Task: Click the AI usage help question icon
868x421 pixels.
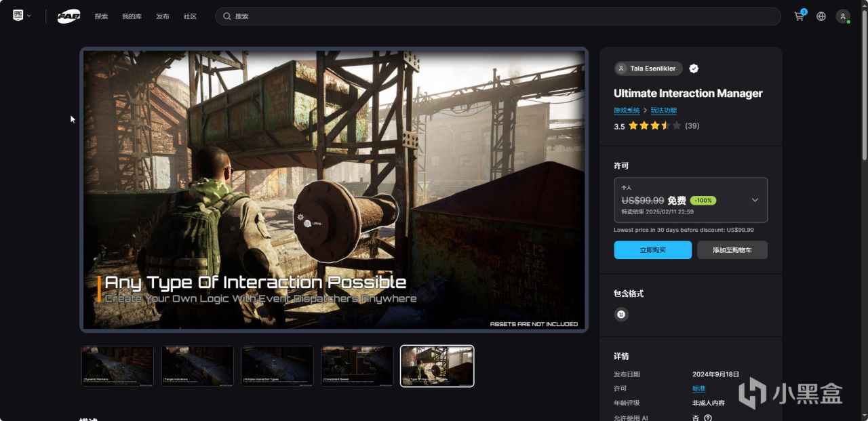Action: [708, 418]
